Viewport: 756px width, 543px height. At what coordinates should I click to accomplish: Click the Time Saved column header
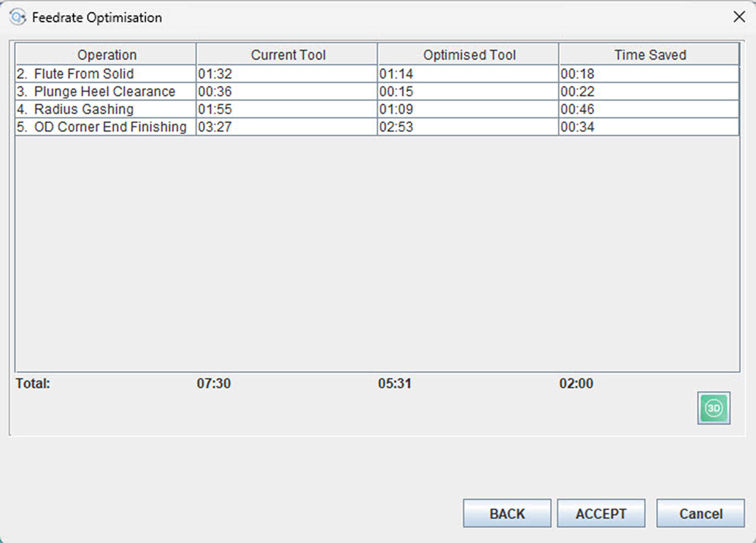649,55
